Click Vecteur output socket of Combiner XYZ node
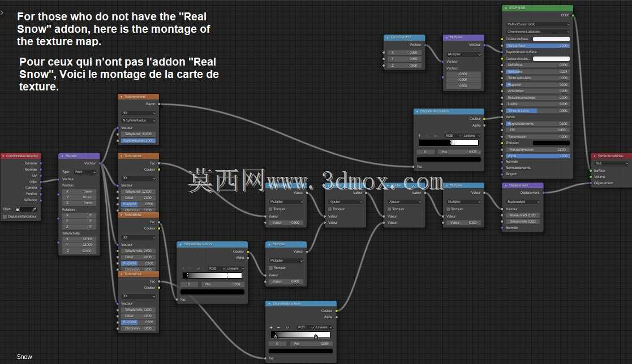 425,45
